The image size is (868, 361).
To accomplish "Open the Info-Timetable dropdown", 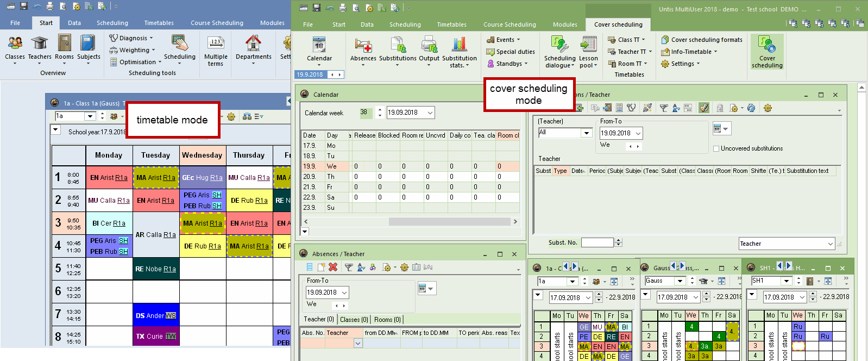I will (689, 52).
